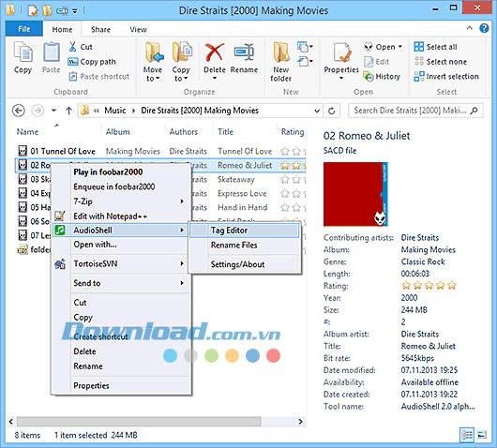This screenshot has height=448, width=497.
Task: Click the Rename icon in Organize group
Action: coord(244,52)
